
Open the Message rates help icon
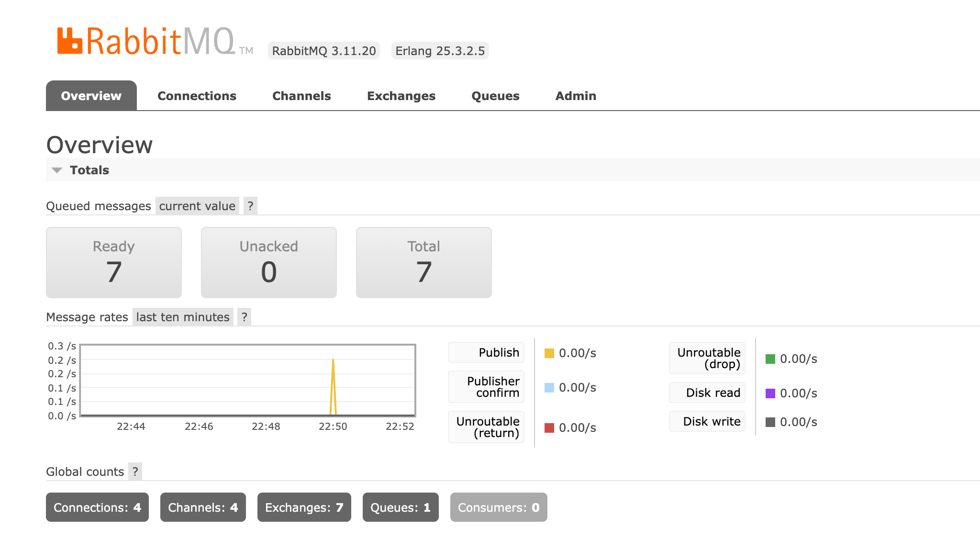pyautogui.click(x=245, y=316)
